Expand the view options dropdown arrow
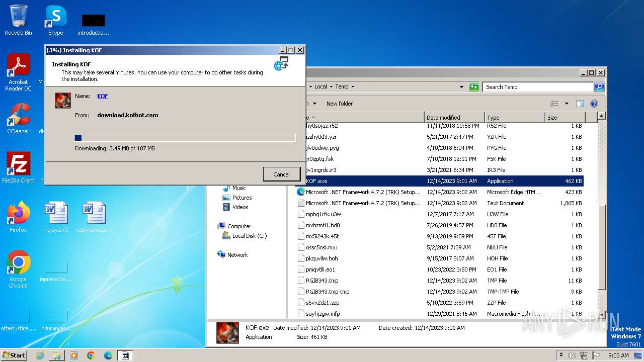The image size is (644, 362). click(567, 104)
